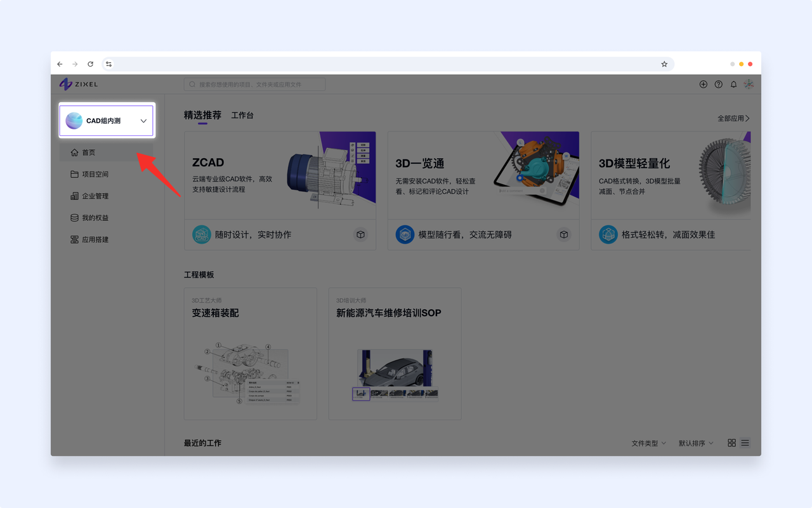This screenshot has height=508, width=812.
Task: Click the 3D模型轻量化 round app icon
Action: point(608,234)
